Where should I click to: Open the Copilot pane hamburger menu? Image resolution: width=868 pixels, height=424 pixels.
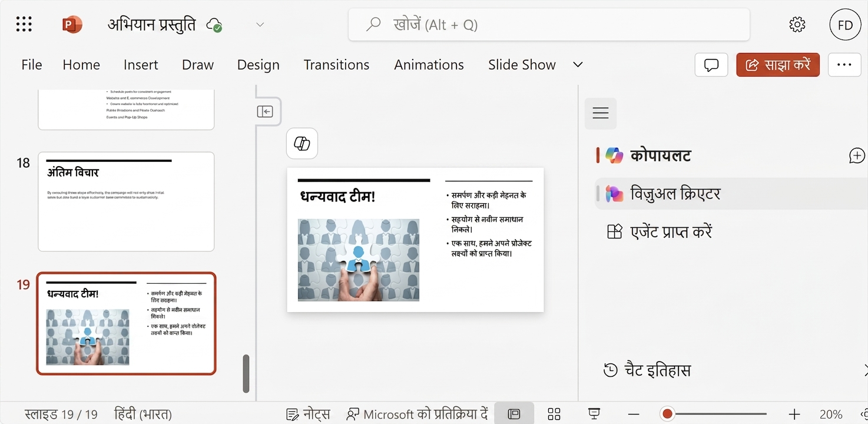click(x=600, y=113)
